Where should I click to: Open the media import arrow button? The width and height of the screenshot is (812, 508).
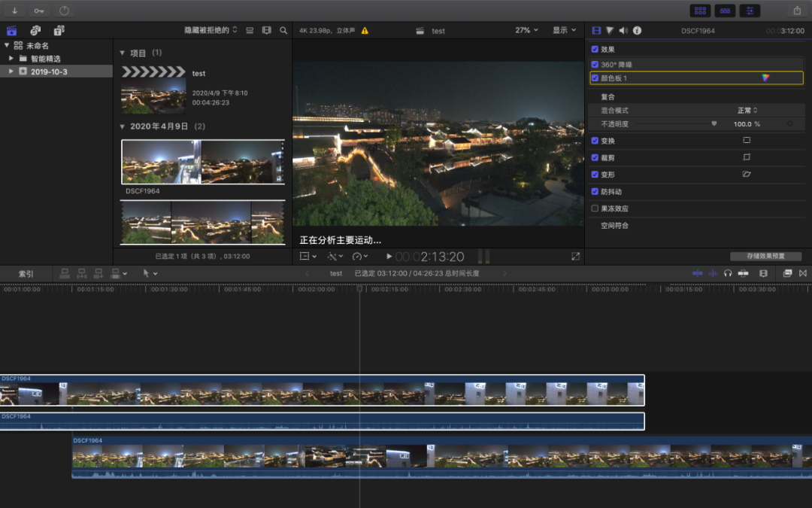[x=14, y=11]
